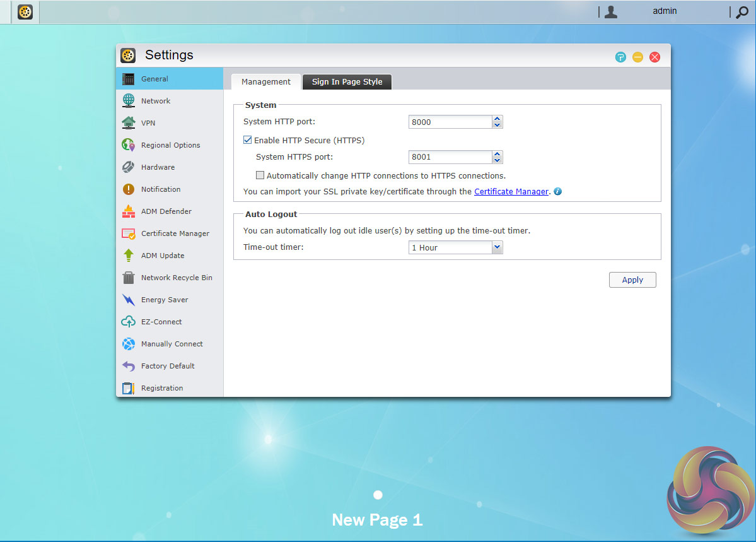This screenshot has height=542, width=756.
Task: Click the Energy Saver lightning icon
Action: point(129,300)
